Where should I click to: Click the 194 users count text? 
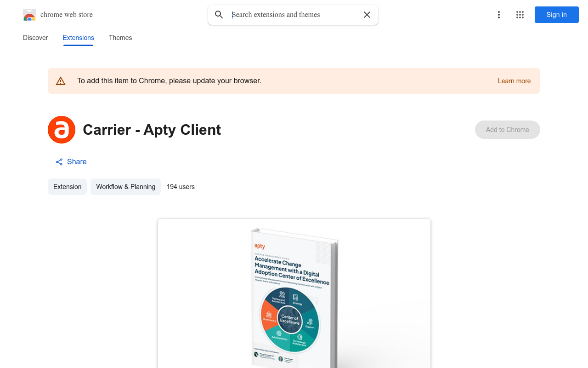point(181,187)
